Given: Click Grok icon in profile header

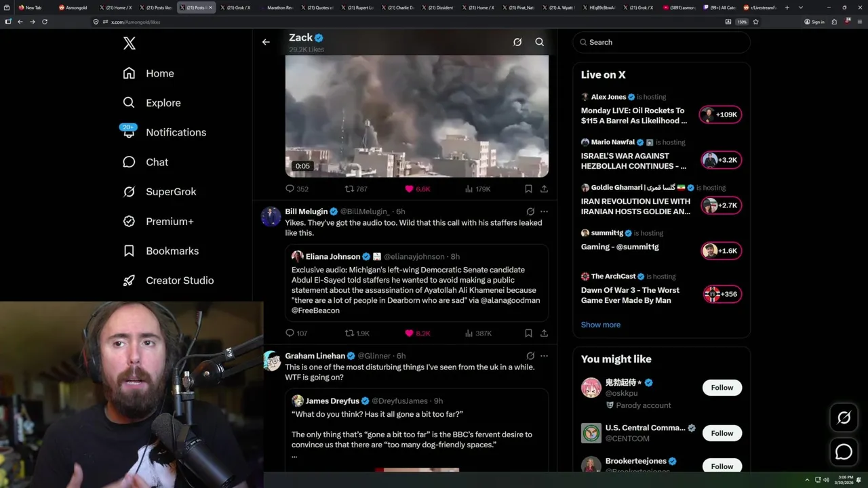Looking at the screenshot, I should coord(517,42).
